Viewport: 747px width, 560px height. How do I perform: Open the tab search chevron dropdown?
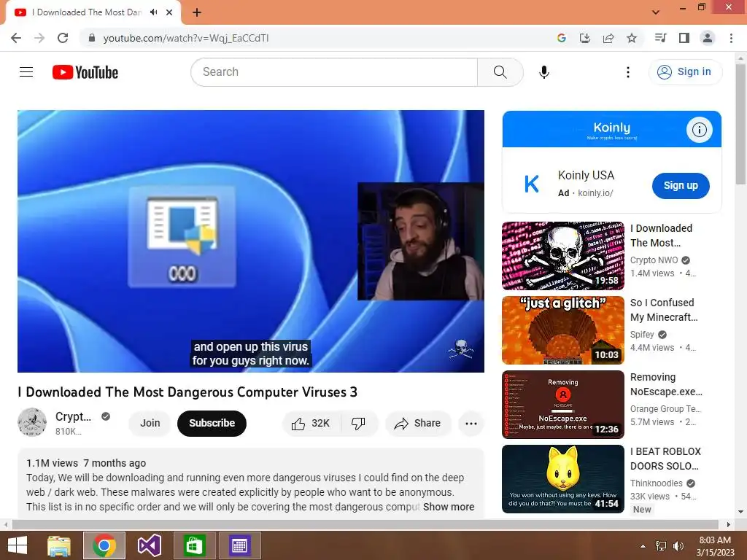tap(656, 12)
